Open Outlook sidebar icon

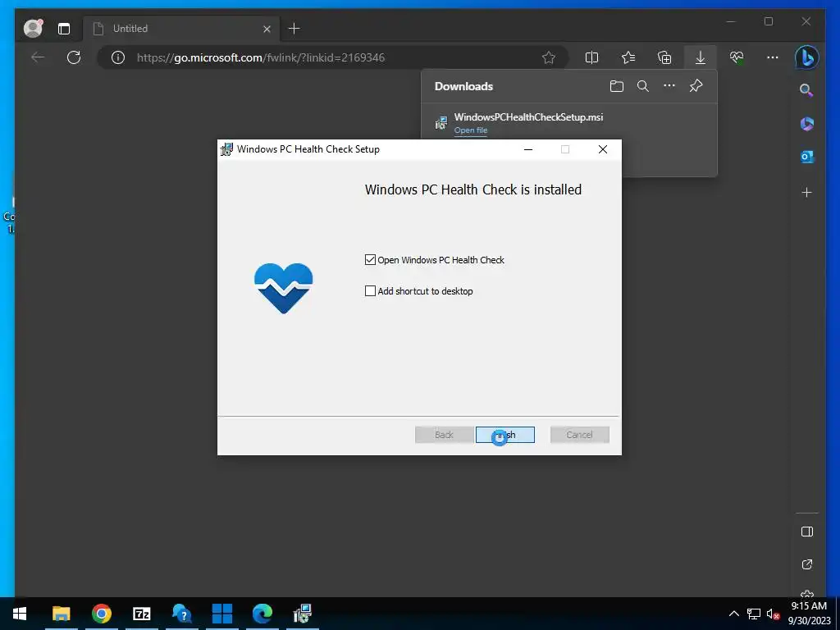(x=807, y=157)
